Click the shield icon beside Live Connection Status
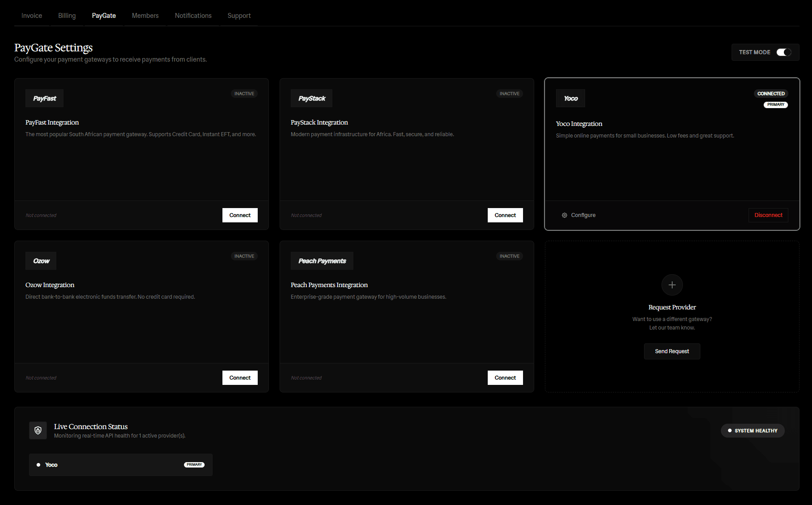This screenshot has width=812, height=505. pyautogui.click(x=38, y=430)
